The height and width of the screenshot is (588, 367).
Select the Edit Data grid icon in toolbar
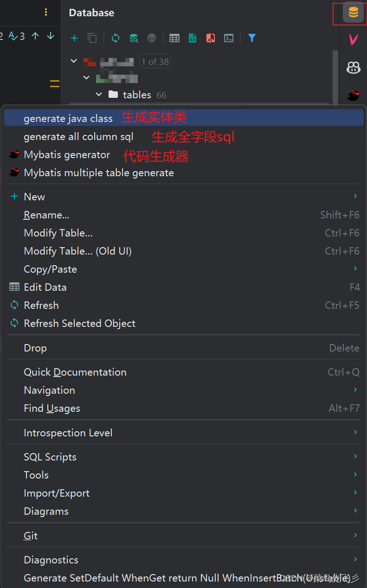pyautogui.click(x=174, y=38)
